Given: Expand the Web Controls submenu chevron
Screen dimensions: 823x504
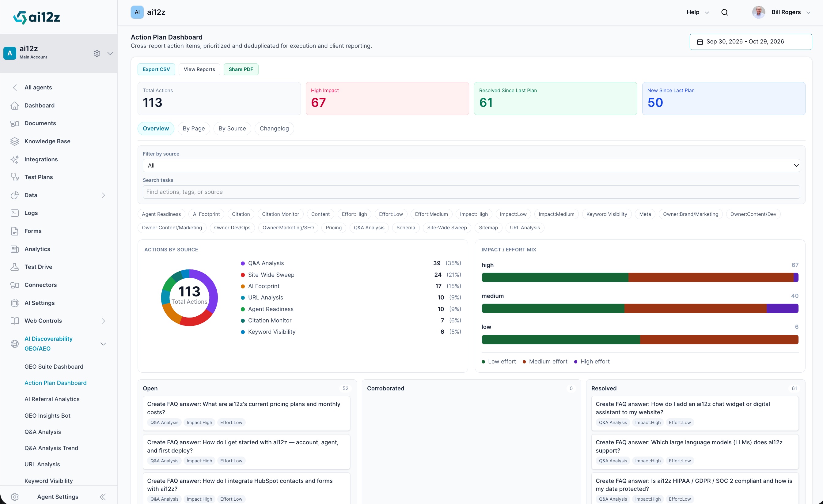Looking at the screenshot, I should pos(103,321).
